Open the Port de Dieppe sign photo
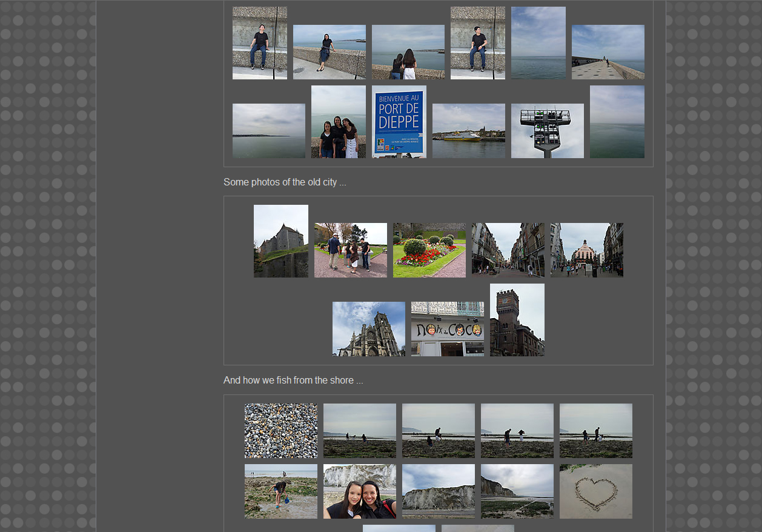 click(399, 122)
